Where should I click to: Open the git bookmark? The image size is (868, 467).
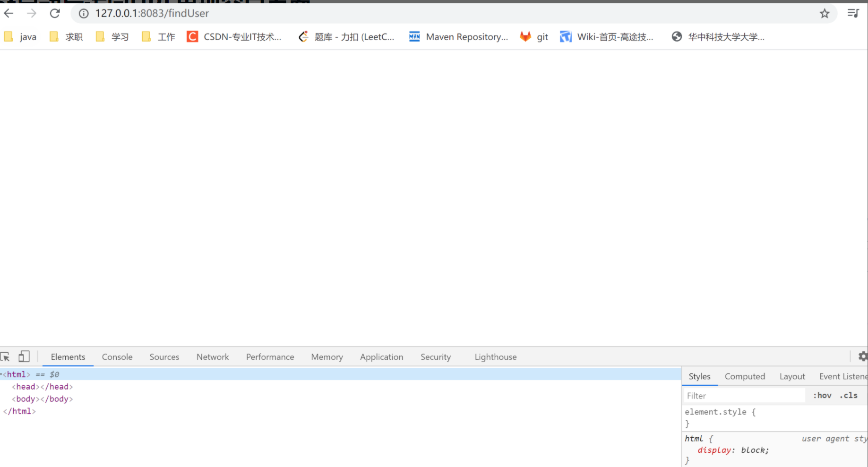[x=534, y=36]
